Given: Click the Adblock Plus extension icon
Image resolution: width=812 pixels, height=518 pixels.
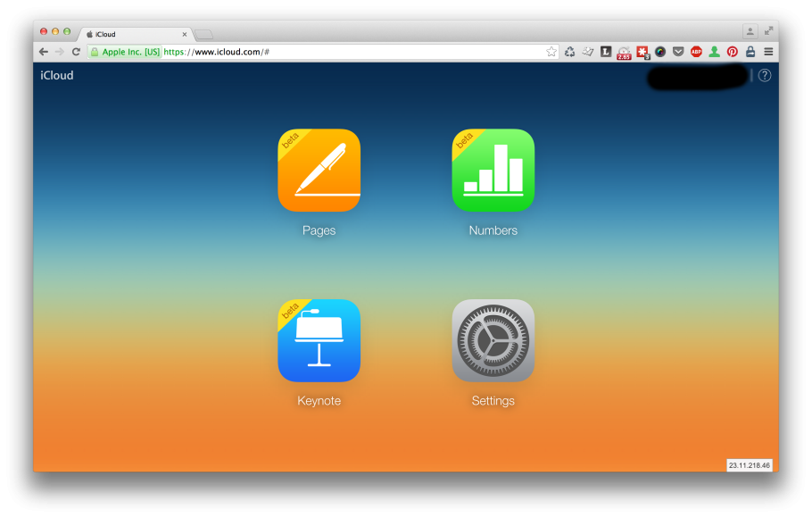Looking at the screenshot, I should point(696,52).
